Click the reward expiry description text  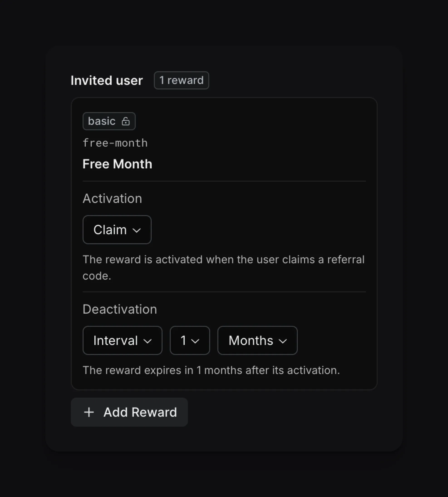pyautogui.click(x=211, y=370)
